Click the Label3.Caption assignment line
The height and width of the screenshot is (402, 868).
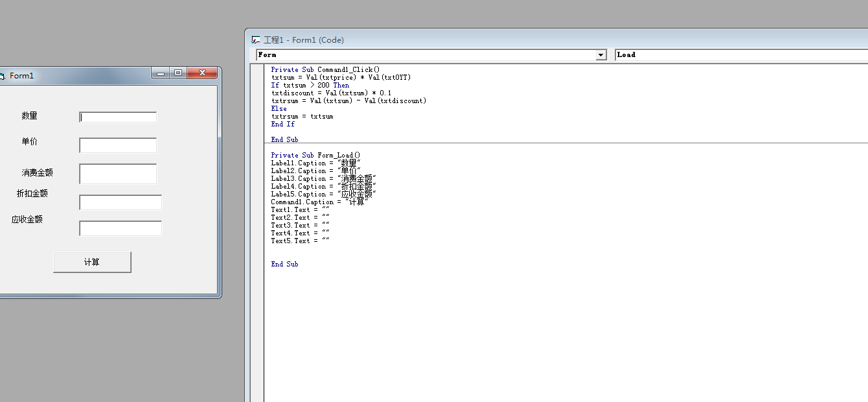(324, 178)
